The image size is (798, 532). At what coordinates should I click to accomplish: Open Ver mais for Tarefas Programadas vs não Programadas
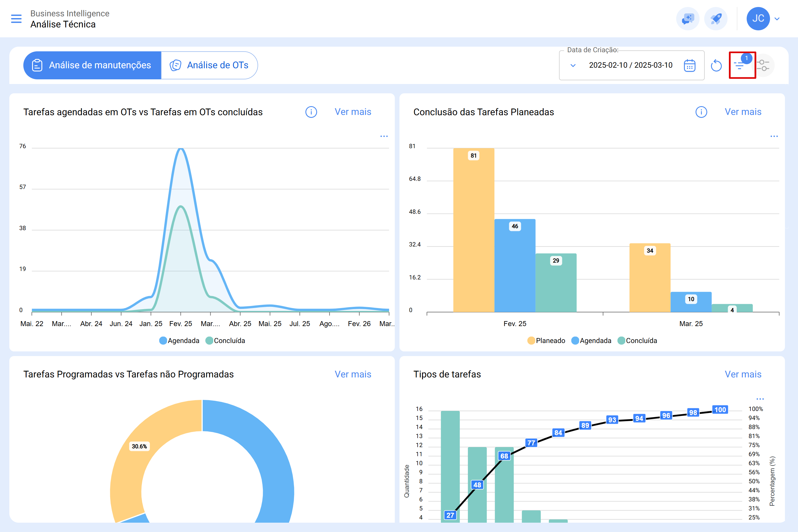point(353,374)
